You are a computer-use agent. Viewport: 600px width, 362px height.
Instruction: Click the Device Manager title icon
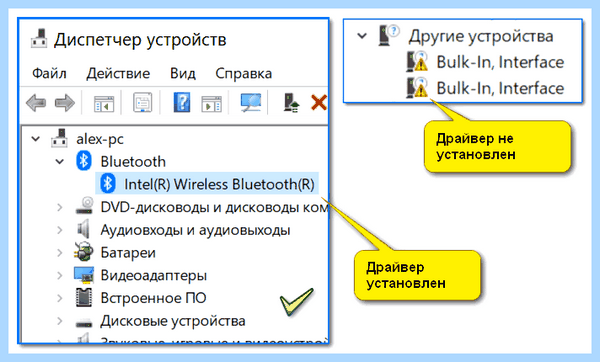click(39, 39)
